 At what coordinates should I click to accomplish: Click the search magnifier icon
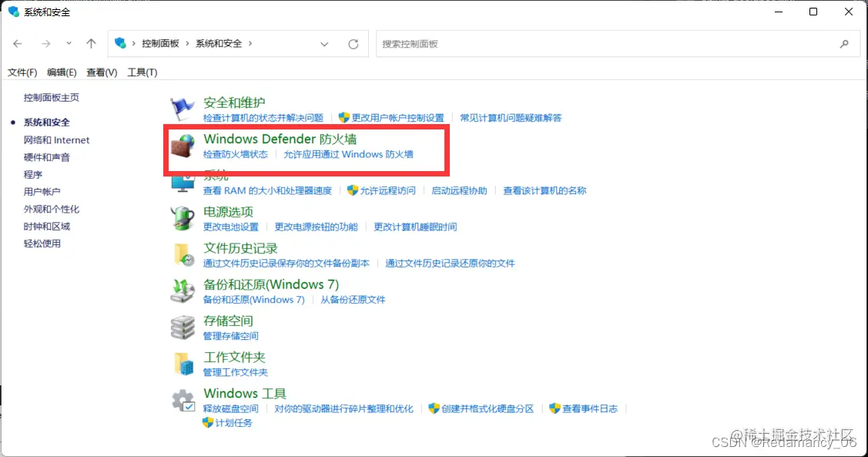pyautogui.click(x=844, y=44)
